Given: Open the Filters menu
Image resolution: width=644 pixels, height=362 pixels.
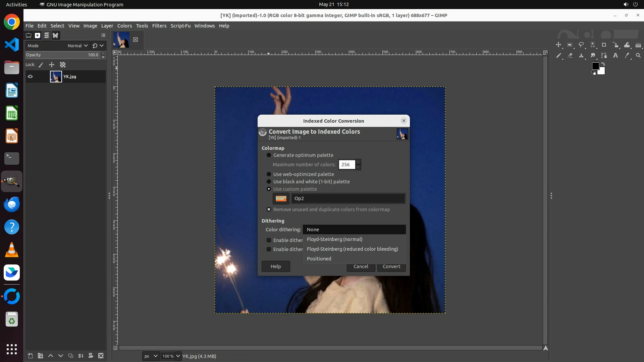Looking at the screenshot, I should click(x=159, y=26).
